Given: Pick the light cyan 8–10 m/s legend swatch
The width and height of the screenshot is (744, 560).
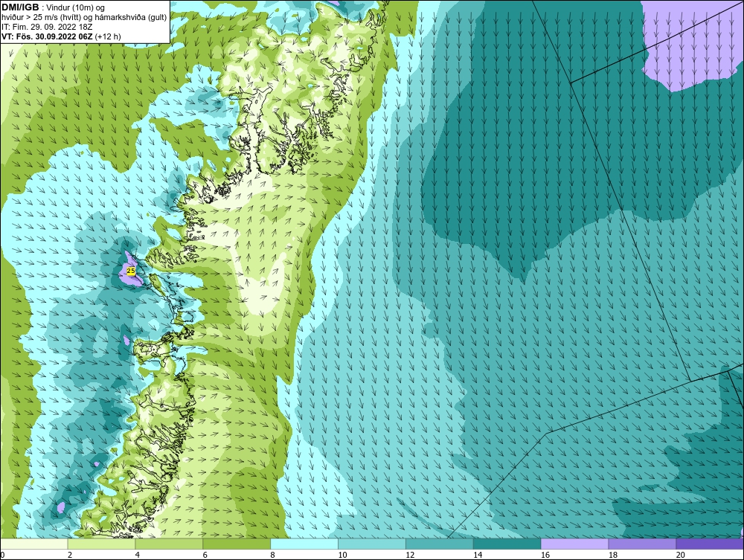Looking at the screenshot, I should (x=304, y=544).
